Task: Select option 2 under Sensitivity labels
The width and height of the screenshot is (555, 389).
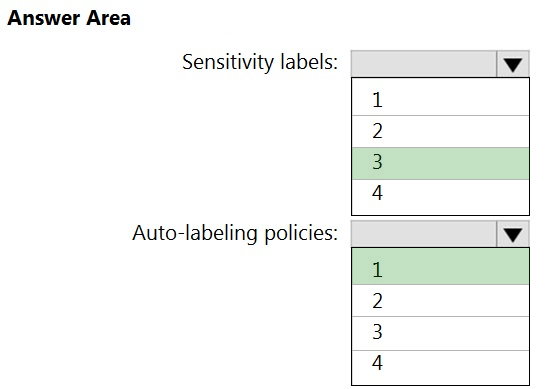Action: (440, 131)
